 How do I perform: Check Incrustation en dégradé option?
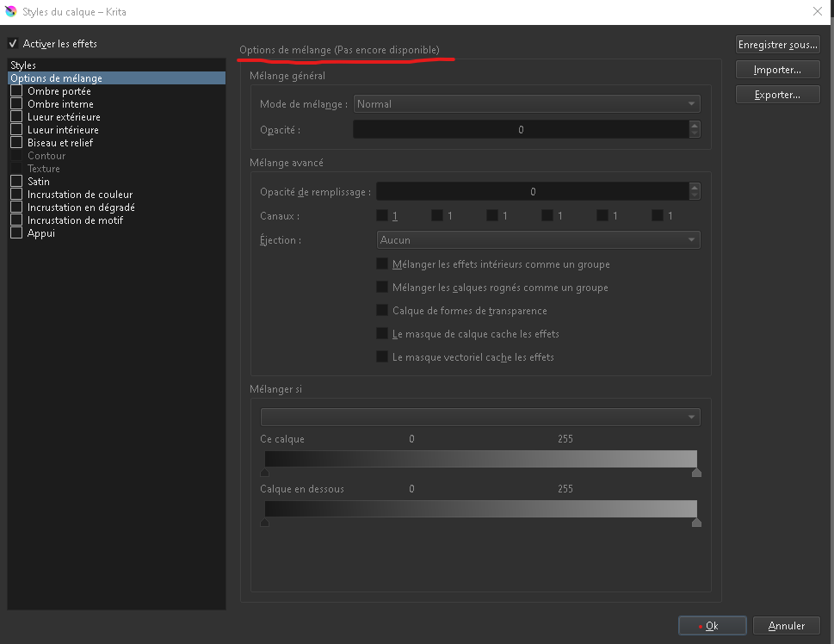click(x=16, y=207)
